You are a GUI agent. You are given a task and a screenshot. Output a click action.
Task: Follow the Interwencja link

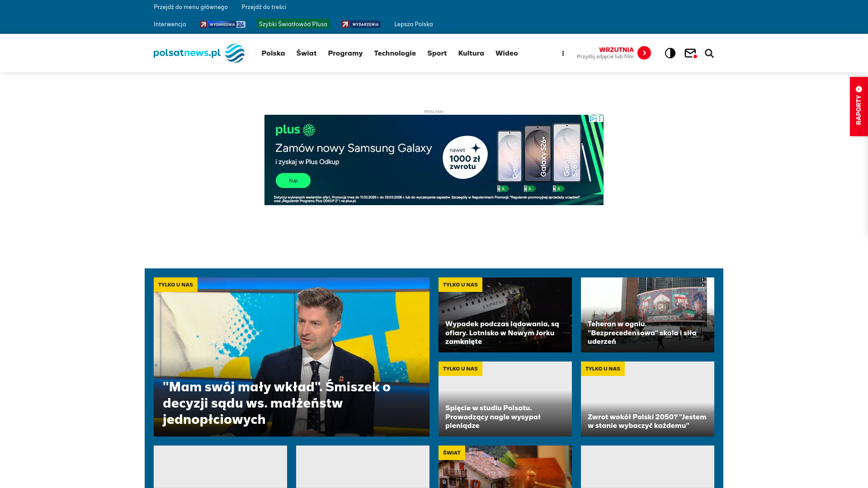(170, 24)
